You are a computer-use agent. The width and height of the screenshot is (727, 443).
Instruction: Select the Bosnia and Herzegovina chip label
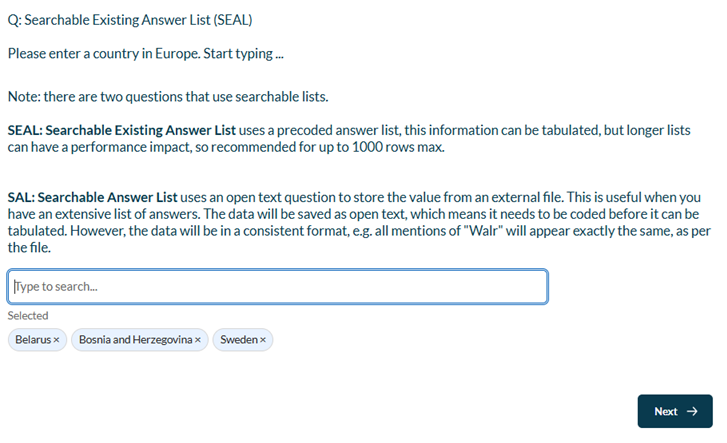tap(135, 340)
